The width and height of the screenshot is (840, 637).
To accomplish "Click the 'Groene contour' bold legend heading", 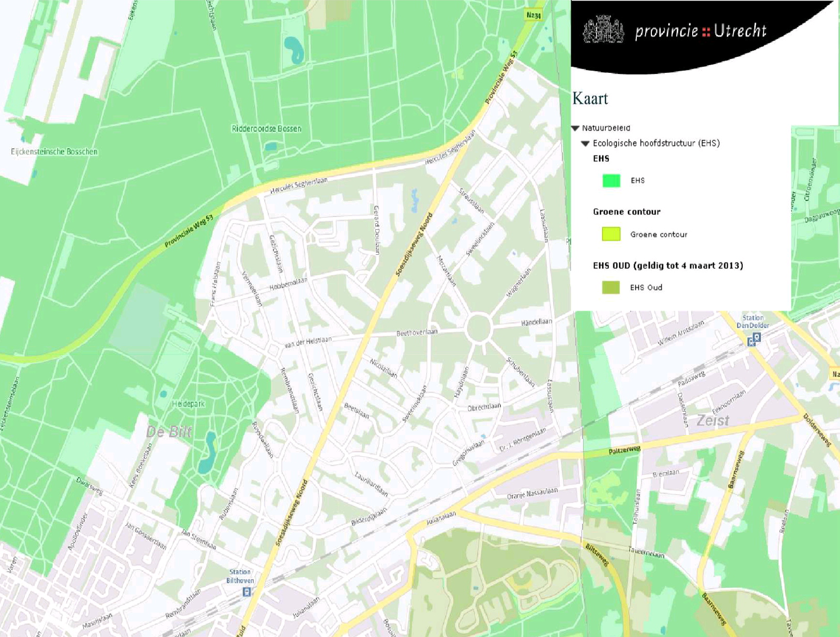I will (627, 212).
